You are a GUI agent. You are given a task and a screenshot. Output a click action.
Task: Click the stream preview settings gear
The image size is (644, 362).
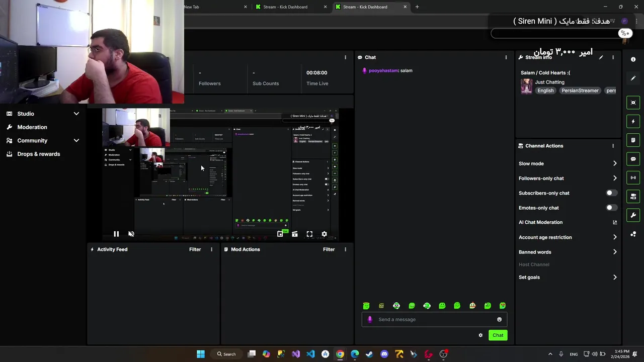[324, 234]
